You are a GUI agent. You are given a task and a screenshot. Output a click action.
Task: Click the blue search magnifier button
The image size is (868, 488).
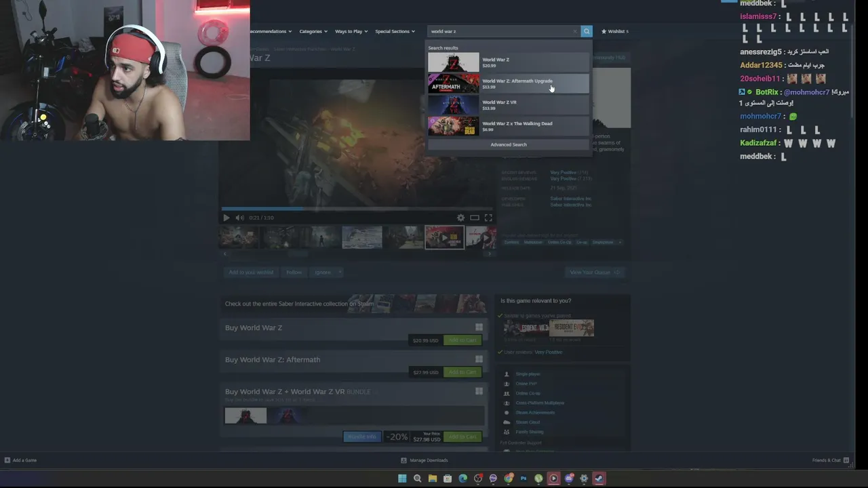(x=587, y=31)
